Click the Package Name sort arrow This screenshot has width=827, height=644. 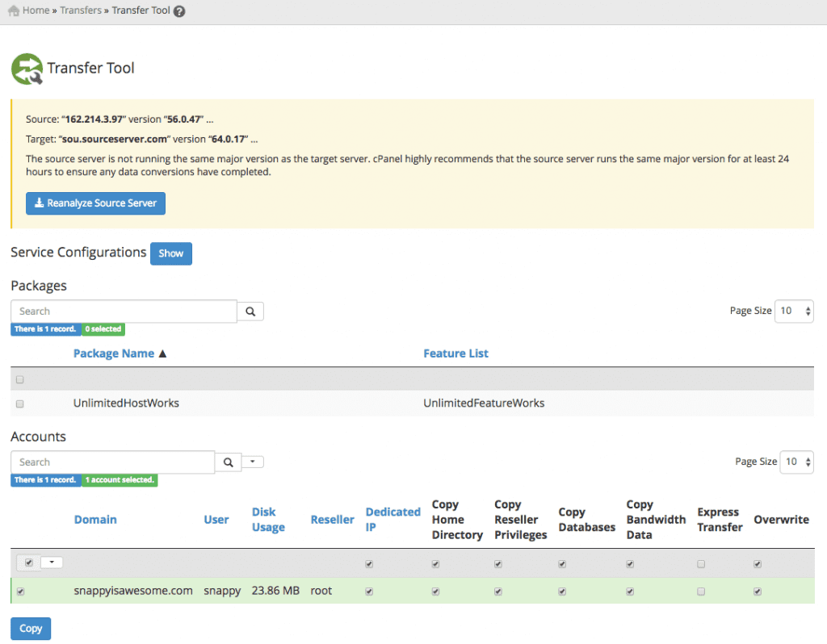162,353
